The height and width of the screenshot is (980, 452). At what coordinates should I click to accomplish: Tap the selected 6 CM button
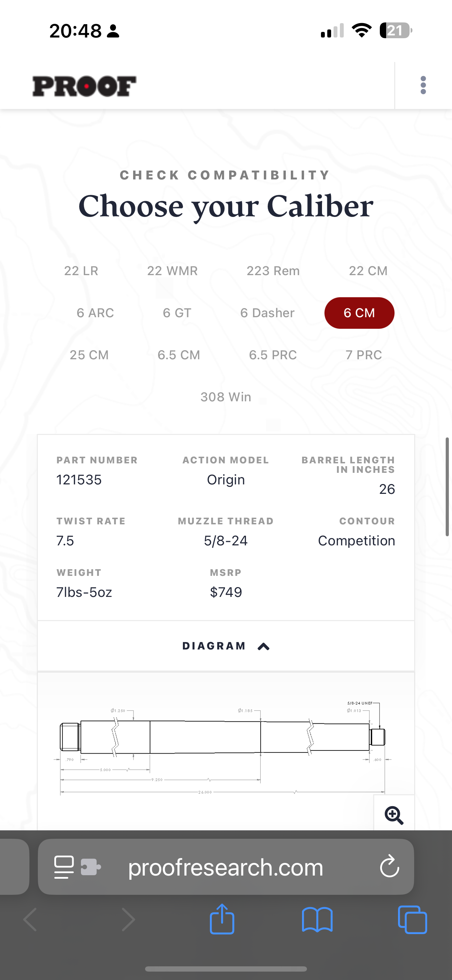tap(359, 313)
